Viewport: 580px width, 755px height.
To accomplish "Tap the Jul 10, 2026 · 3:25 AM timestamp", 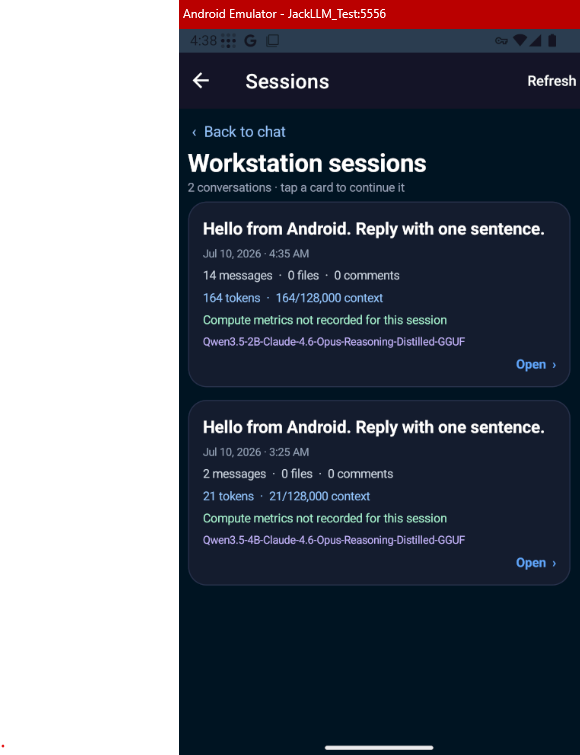I will pyautogui.click(x=256, y=452).
